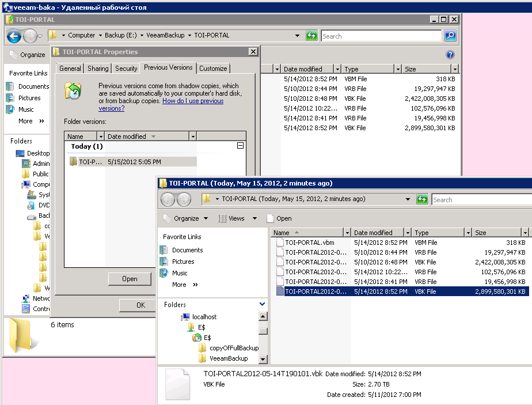Select the 19,456,998 KB VRB file in snapshot
Screen dimensions: 532x405
pos(402,282)
